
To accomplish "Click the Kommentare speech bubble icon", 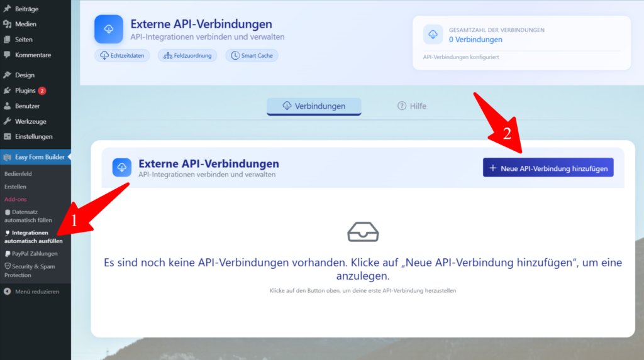I will click(7, 55).
